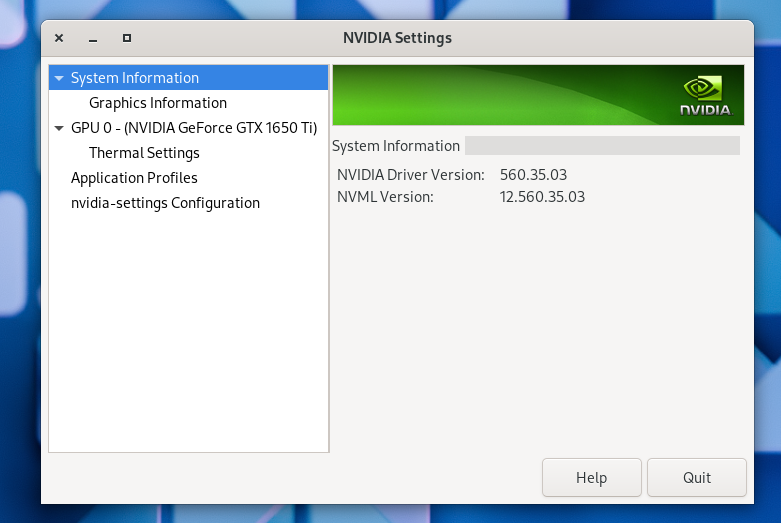Screen dimensions: 781x523
Task: Click the green NVIDIA banner background
Action: point(500,95)
